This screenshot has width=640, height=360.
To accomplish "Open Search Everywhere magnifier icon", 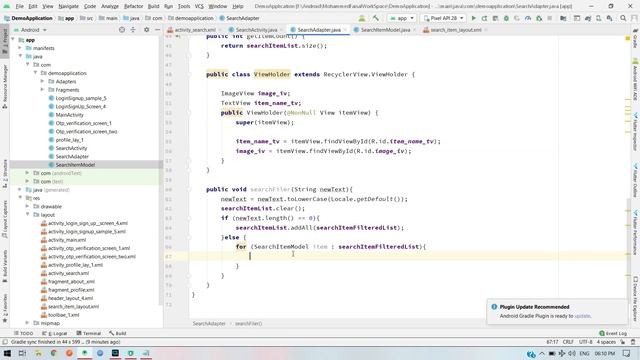I will (x=623, y=18).
